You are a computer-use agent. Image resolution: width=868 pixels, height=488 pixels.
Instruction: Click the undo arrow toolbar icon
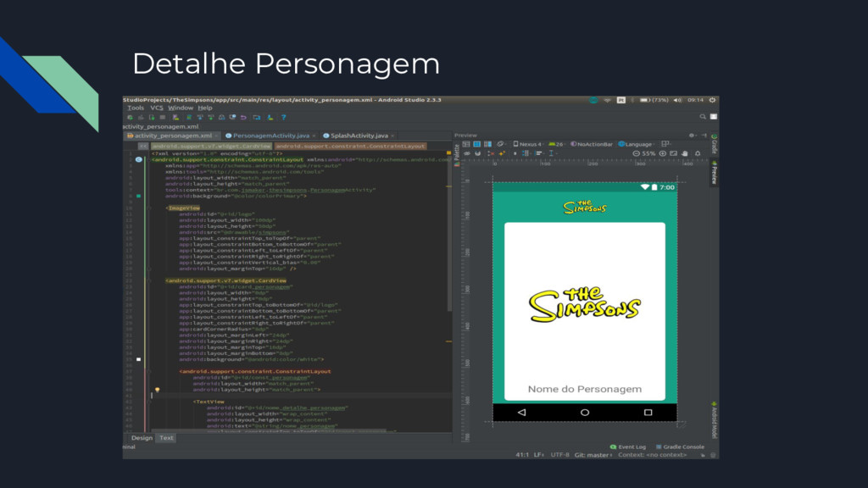(x=243, y=117)
